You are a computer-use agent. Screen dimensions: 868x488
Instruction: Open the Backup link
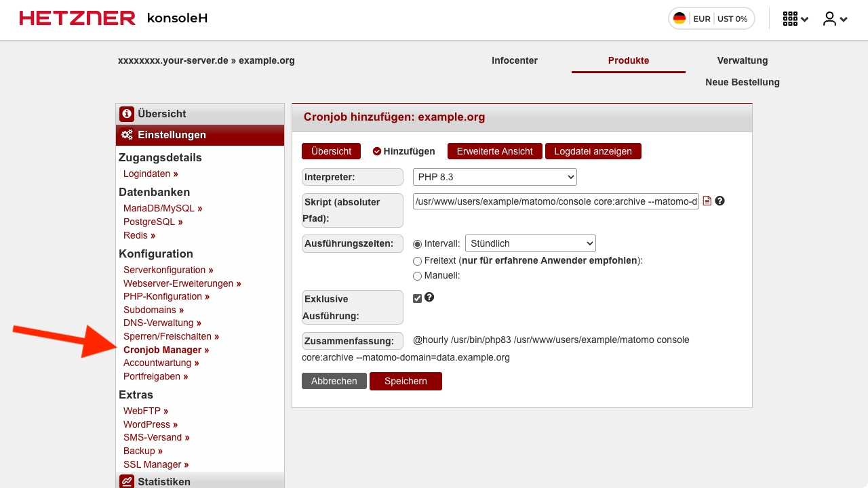point(143,451)
